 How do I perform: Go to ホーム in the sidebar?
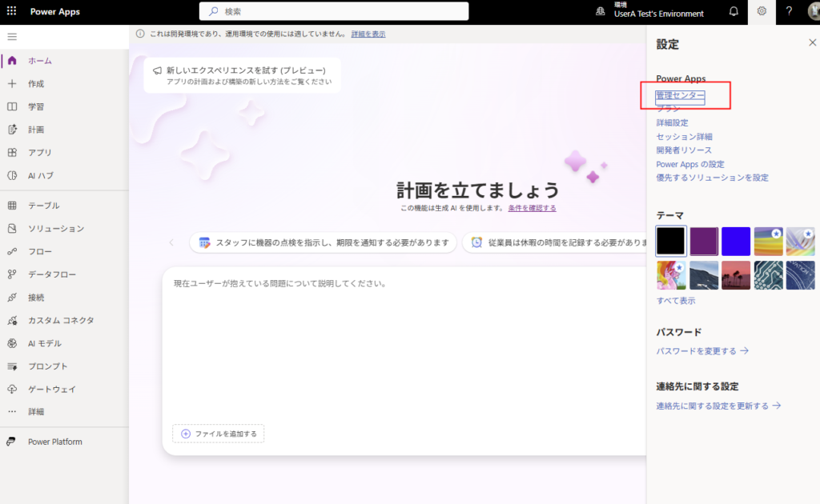point(40,61)
